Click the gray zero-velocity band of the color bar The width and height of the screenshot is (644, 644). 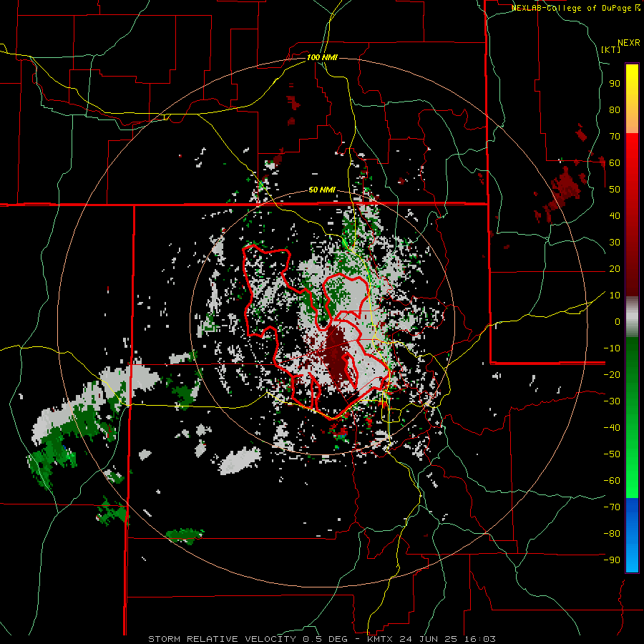tap(632, 316)
